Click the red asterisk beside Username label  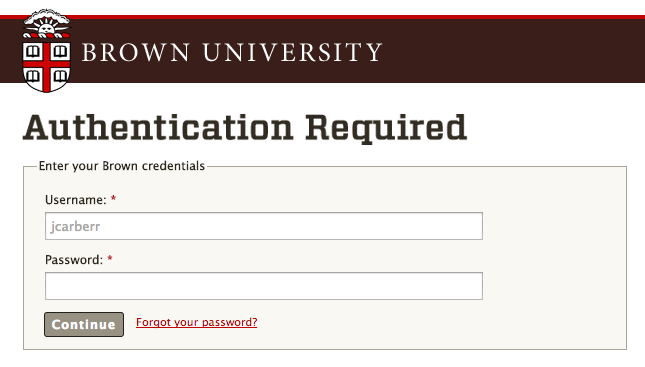[114, 199]
